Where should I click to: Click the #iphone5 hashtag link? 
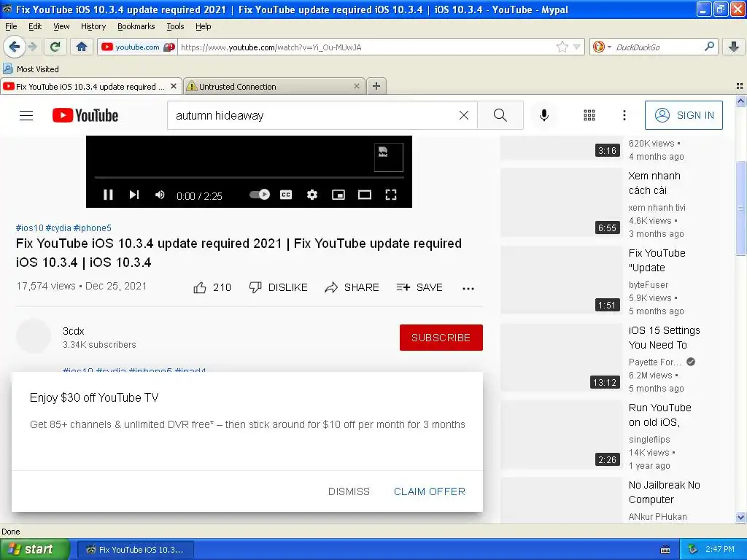tap(92, 228)
